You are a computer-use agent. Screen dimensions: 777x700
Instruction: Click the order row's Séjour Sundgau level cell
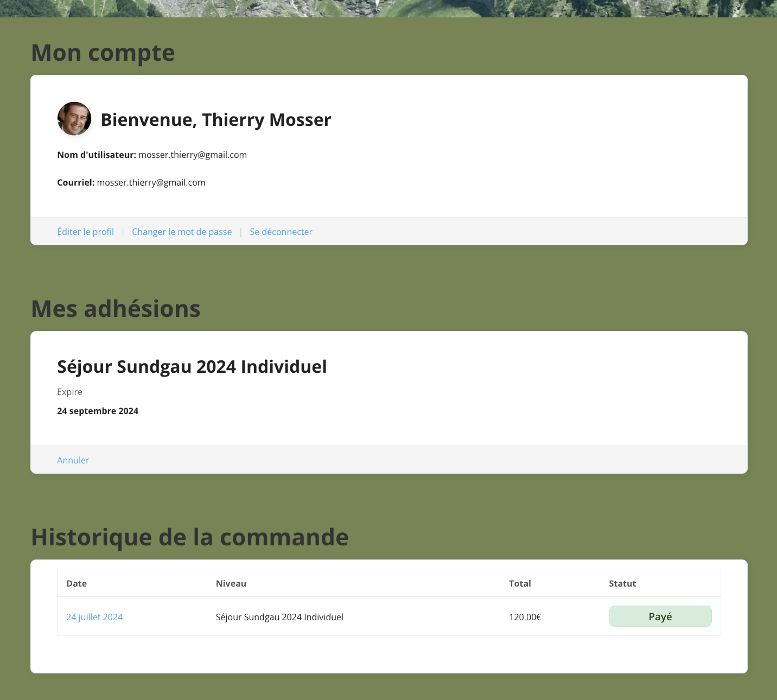tap(279, 617)
